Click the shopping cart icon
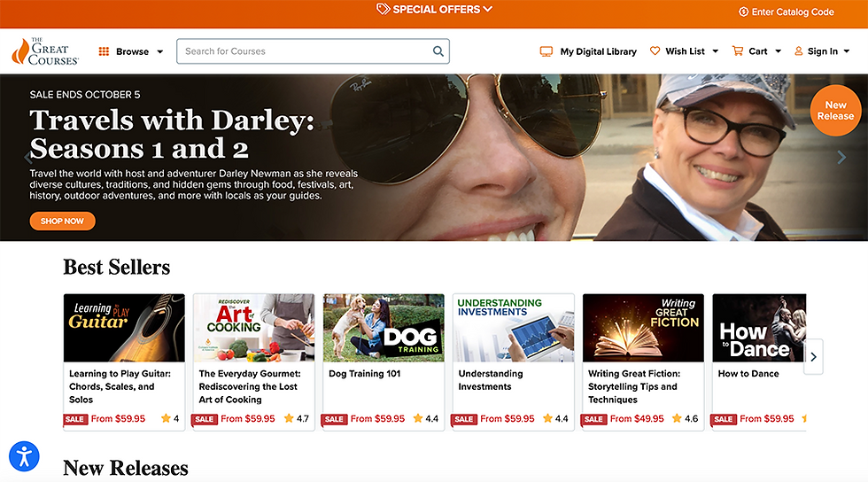This screenshot has height=482, width=868. (x=737, y=51)
